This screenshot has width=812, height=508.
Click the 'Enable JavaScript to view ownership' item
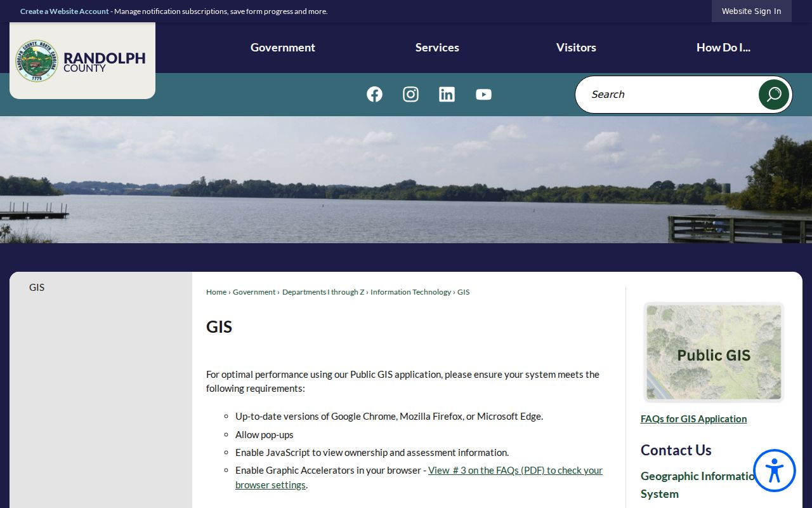pos(372,453)
